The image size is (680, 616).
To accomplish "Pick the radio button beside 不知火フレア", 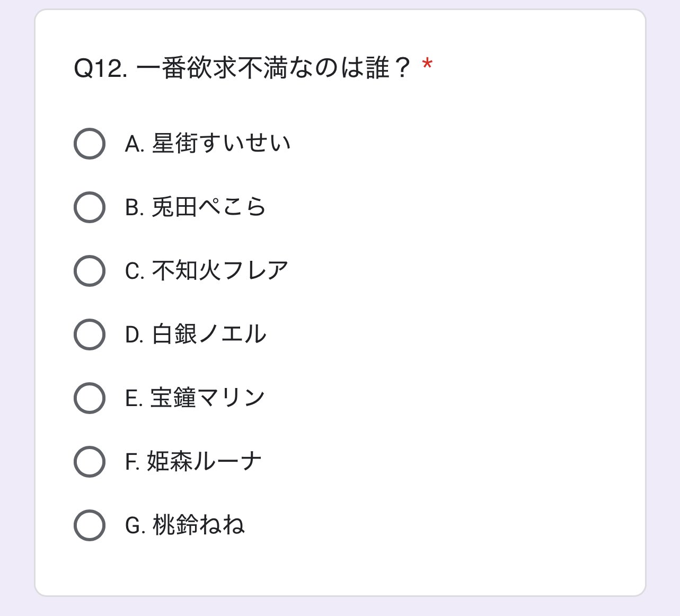I will pos(89,271).
